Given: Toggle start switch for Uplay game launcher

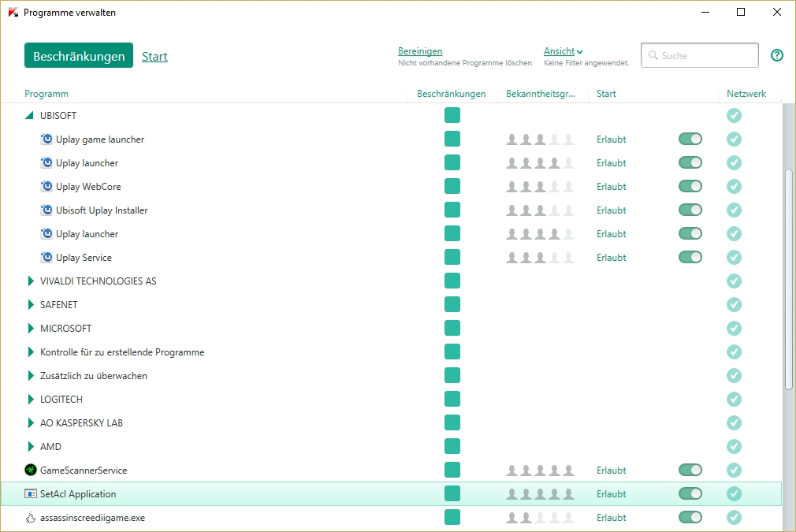Looking at the screenshot, I should point(690,139).
